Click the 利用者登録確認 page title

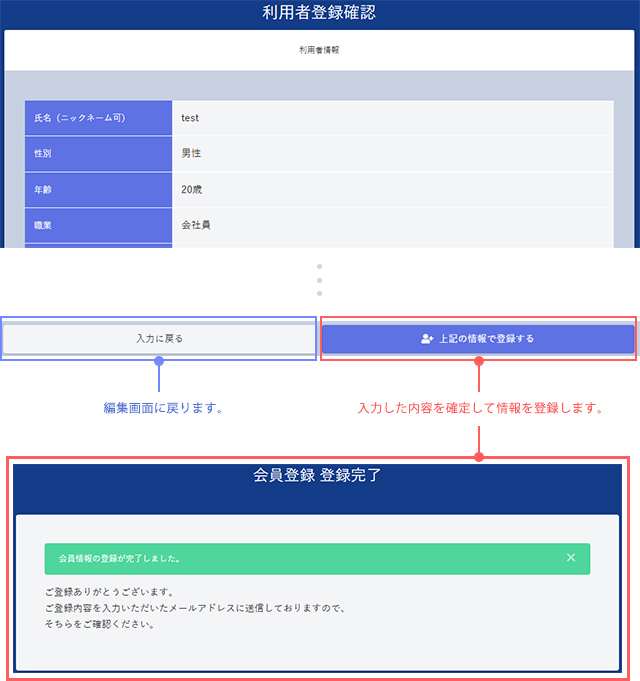click(319, 13)
